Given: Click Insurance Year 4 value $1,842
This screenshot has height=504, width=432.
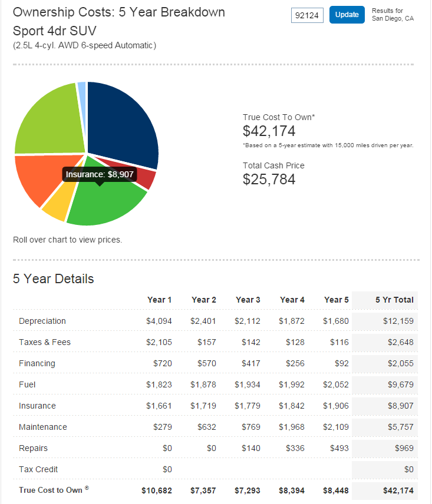Looking at the screenshot, I should (291, 406).
